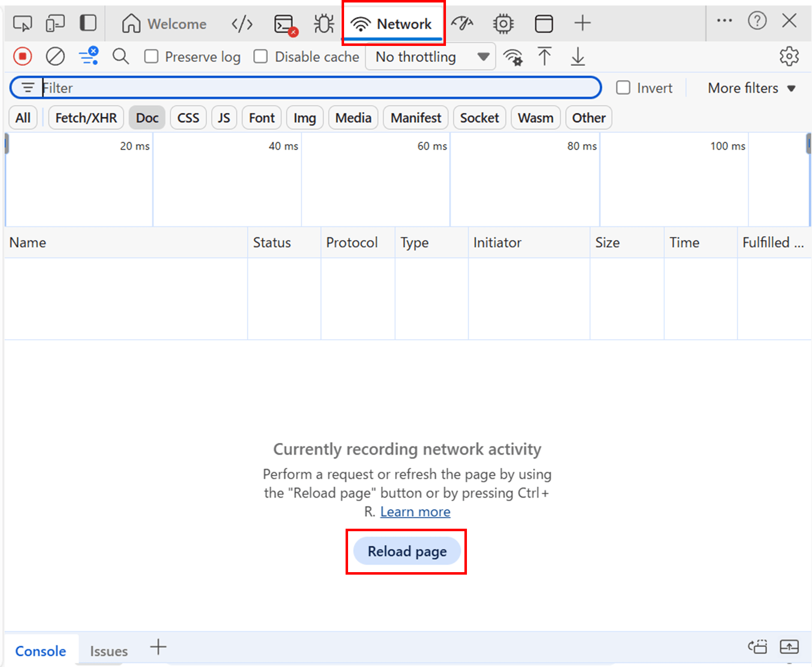This screenshot has width=812, height=667.
Task: Open the Issues drawer tab
Action: click(109, 651)
